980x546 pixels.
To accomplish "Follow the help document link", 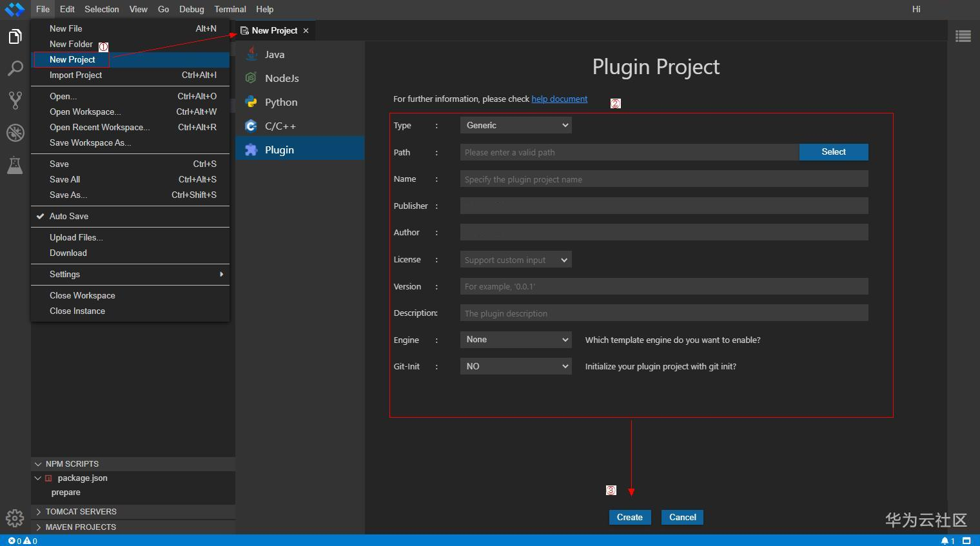I will click(559, 99).
